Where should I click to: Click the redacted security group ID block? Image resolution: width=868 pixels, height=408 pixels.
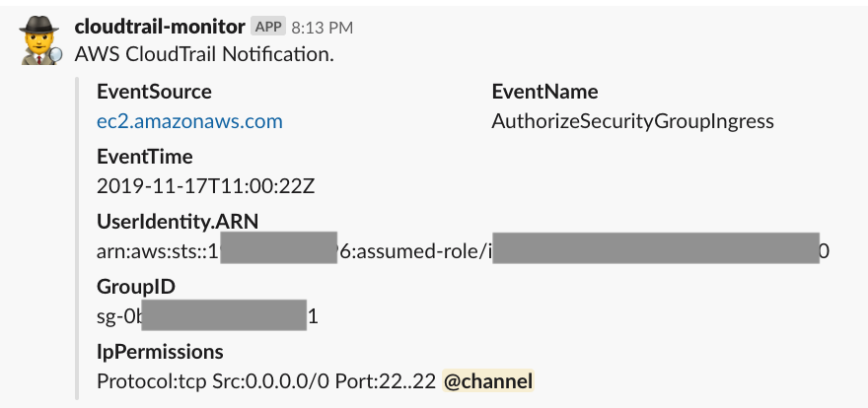224,315
